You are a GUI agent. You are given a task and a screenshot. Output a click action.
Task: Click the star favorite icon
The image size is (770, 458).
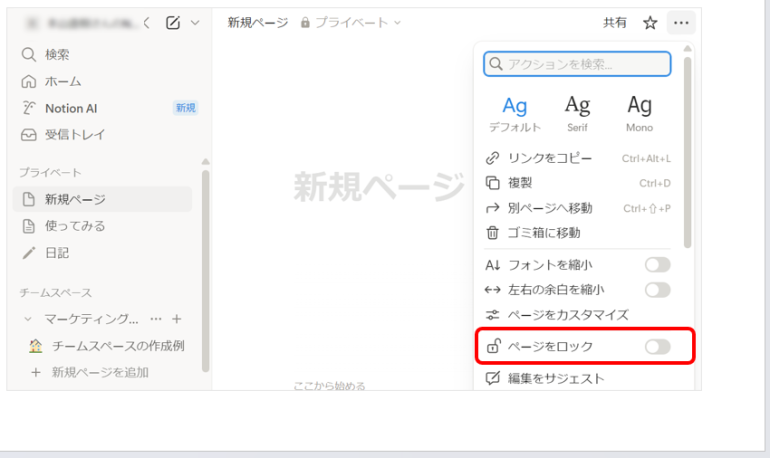click(650, 23)
